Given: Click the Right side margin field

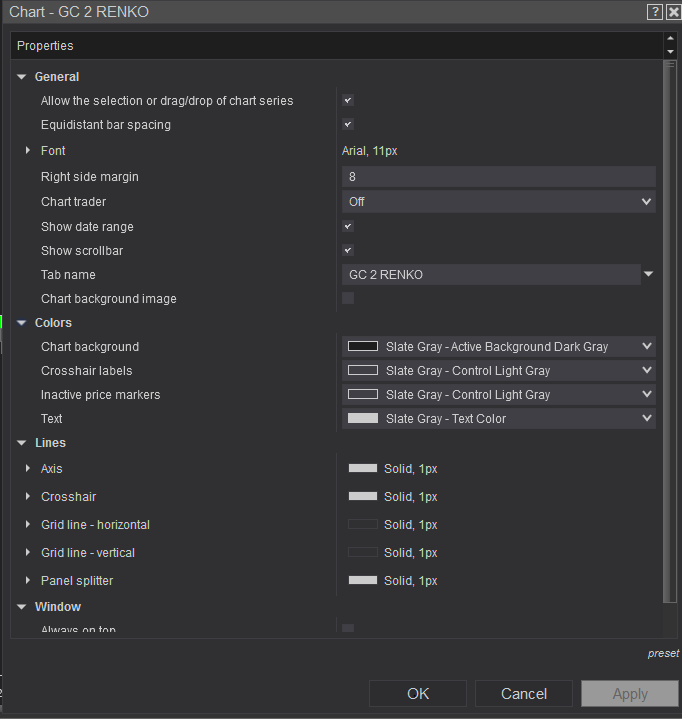Looking at the screenshot, I should coord(498,177).
